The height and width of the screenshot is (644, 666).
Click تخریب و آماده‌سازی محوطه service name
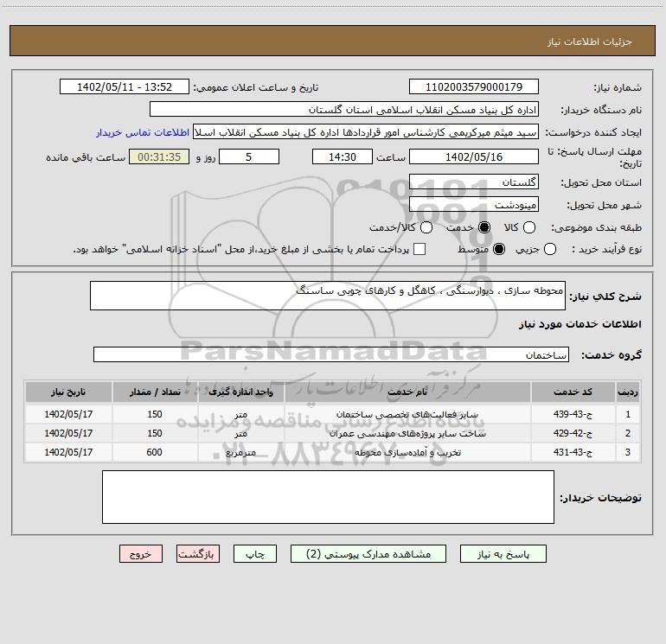(x=407, y=453)
